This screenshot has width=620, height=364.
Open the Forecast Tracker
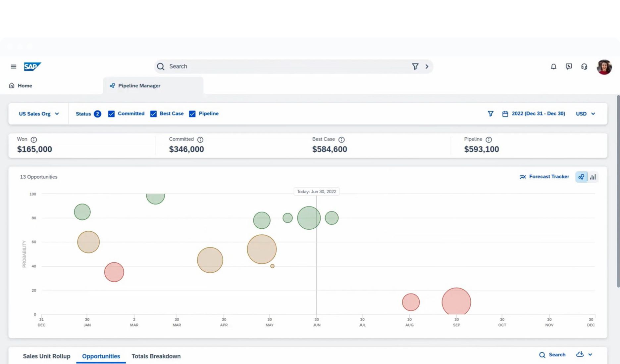click(x=544, y=177)
